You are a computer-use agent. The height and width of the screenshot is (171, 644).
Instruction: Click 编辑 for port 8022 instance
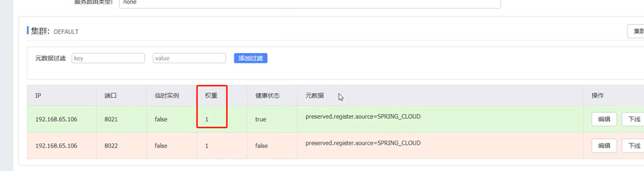604,146
